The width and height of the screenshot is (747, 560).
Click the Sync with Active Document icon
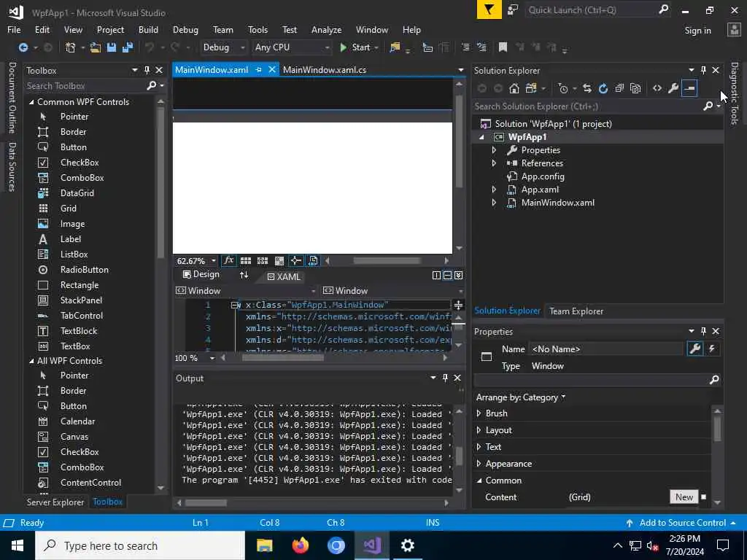click(x=587, y=88)
